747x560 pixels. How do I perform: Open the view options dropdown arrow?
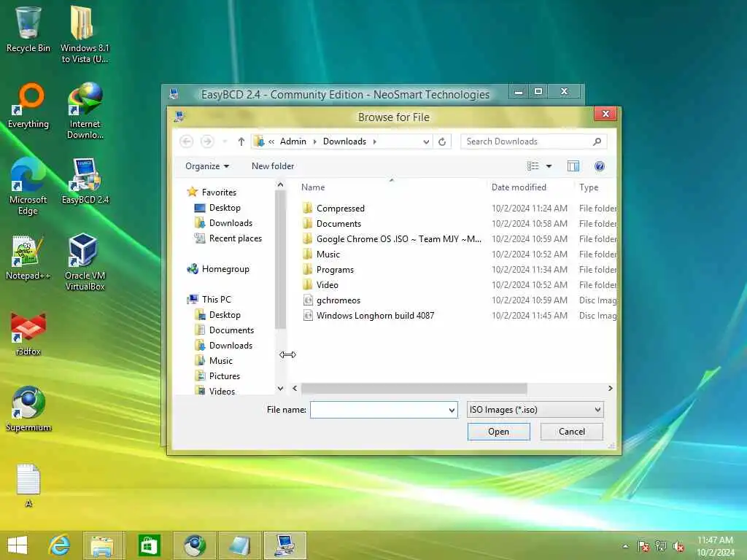[549, 166]
